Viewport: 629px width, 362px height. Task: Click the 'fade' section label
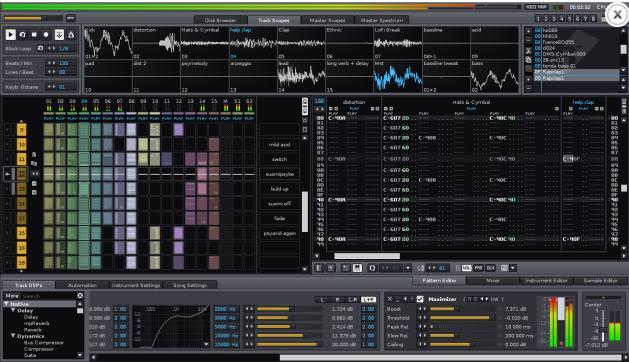[x=280, y=218]
